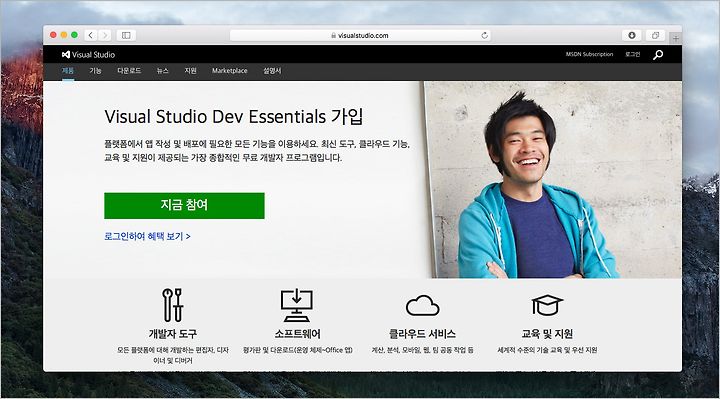Viewport: 720px width, 399px height.
Task: Click the graduation cap training icon
Action: (x=547, y=305)
